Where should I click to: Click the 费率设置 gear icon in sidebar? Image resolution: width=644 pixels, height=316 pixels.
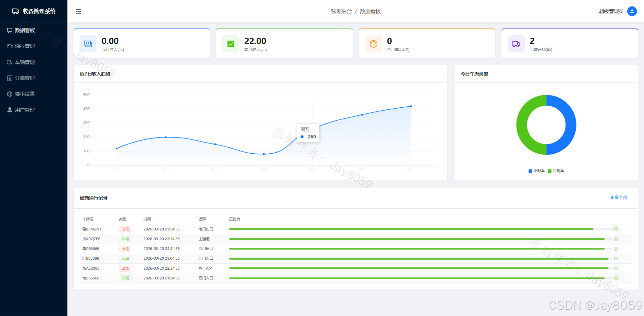click(10, 94)
